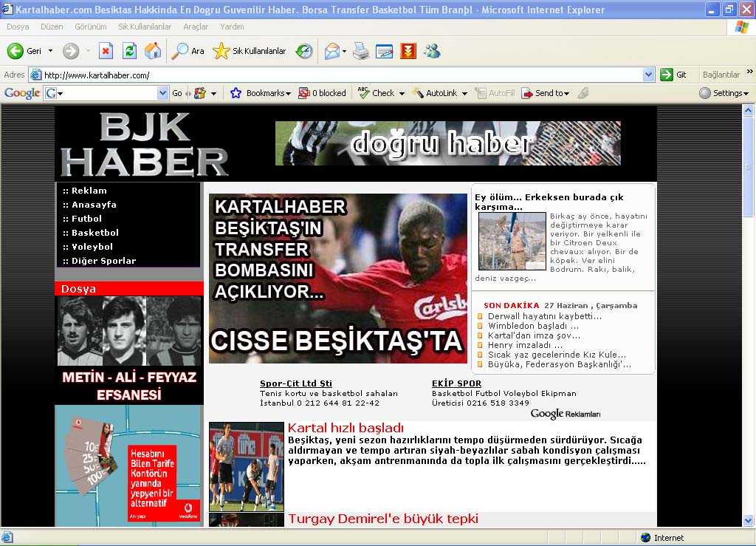
Task: Click the Google toolbar logo
Action: point(21,93)
